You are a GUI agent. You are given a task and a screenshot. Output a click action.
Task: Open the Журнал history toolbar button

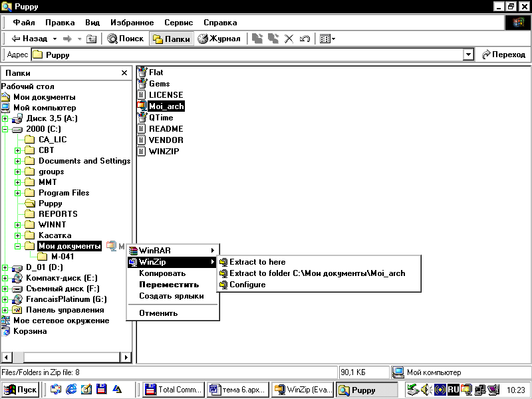[x=219, y=39]
